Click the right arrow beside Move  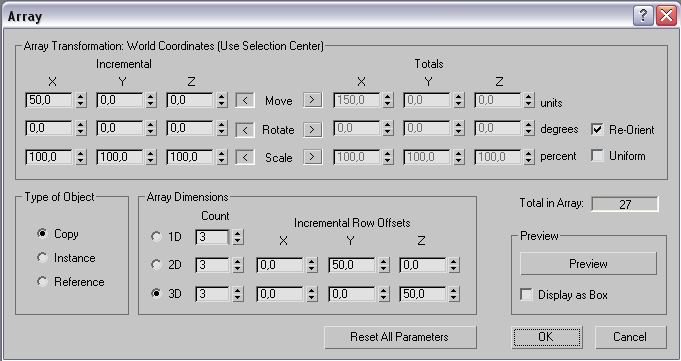312,100
